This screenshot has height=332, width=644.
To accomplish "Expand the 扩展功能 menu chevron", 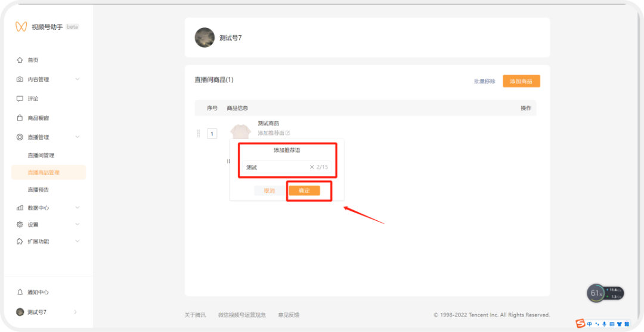I will tap(77, 241).
